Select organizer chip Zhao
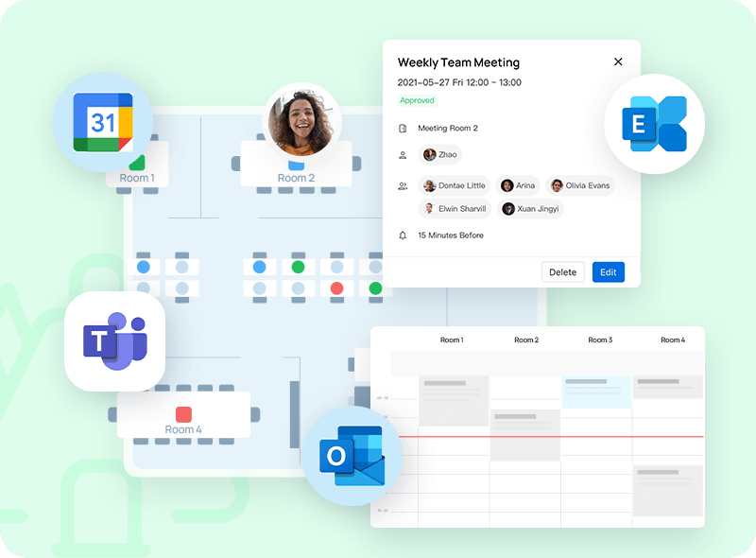Viewport: 756px width, 558px height. [x=439, y=155]
